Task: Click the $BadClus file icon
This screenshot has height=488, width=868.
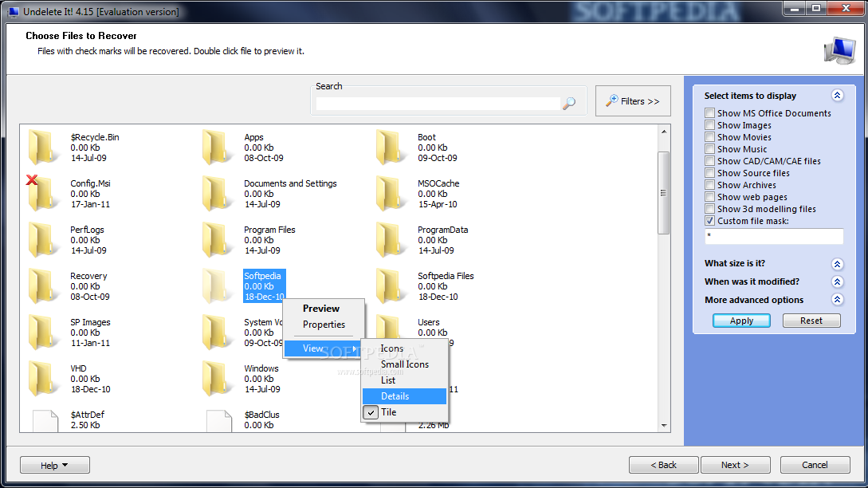Action: 219,421
